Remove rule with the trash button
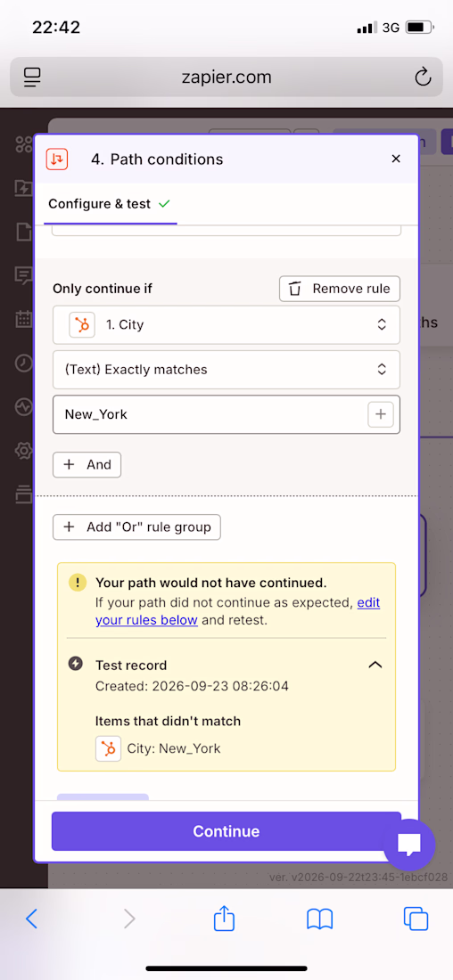 340,289
